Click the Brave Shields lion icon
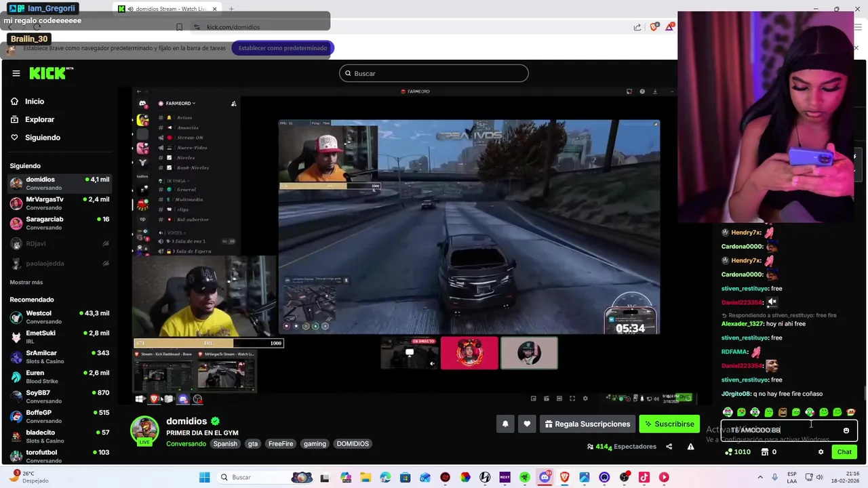This screenshot has height=488, width=868. pyautogui.click(x=654, y=27)
